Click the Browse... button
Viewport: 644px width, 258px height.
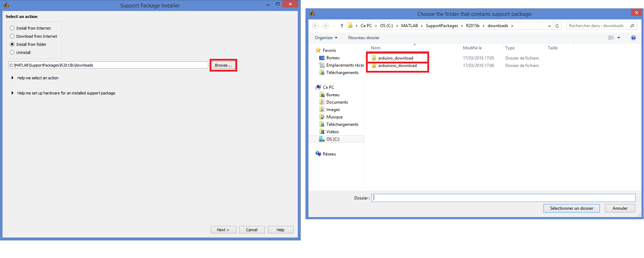coord(223,65)
